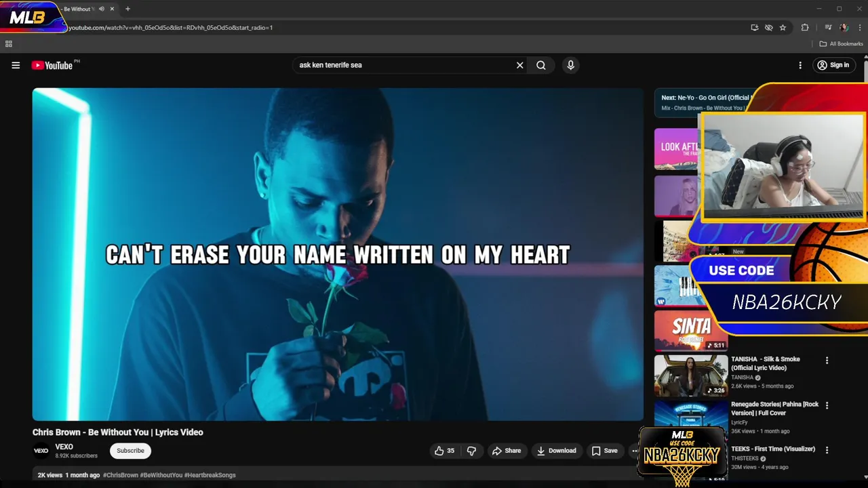
Task: Open the 'Next: Ne-Yo - Go On Girl' queue panel
Action: 703,102
